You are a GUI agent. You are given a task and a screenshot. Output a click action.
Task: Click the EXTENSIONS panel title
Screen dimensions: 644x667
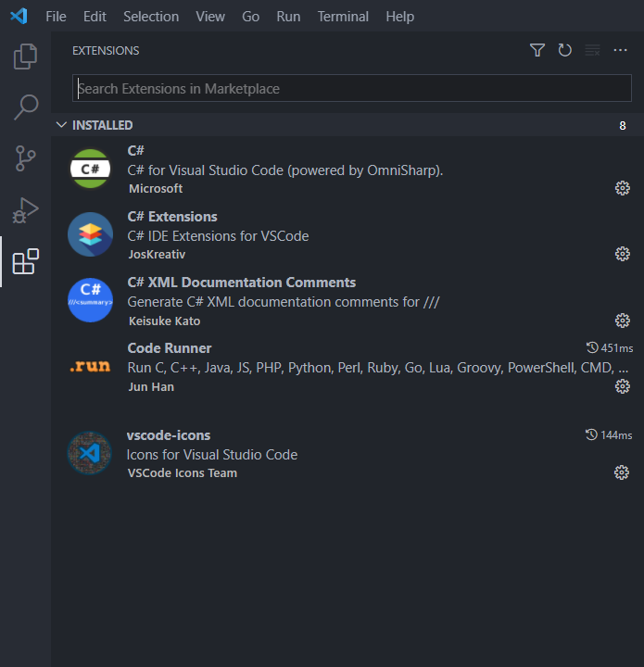pyautogui.click(x=106, y=51)
